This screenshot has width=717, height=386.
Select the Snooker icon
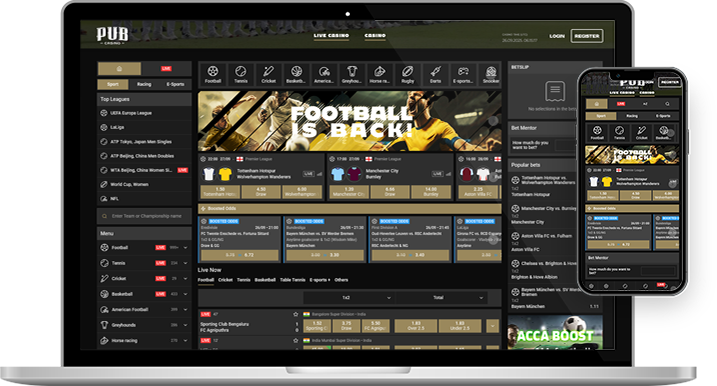pos(491,74)
